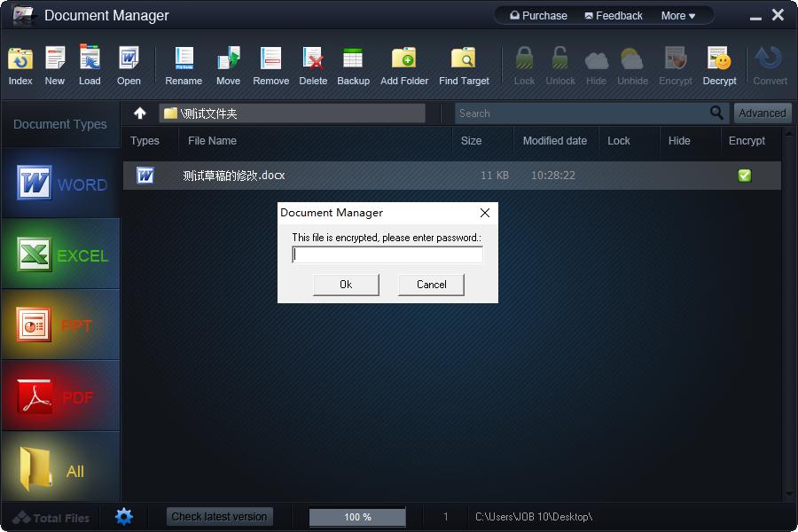Image resolution: width=798 pixels, height=532 pixels.
Task: Click the Convert toolbar icon
Action: pos(769,58)
